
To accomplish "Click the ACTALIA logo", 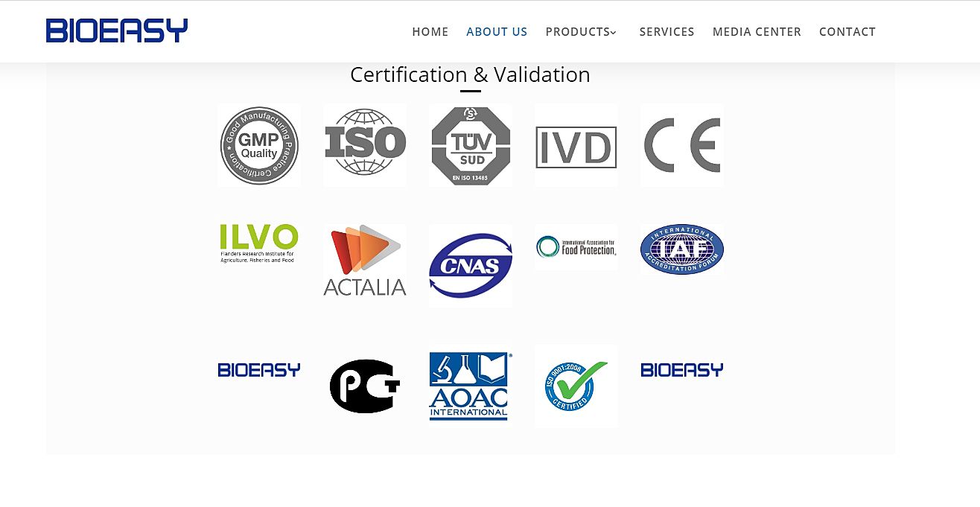I will click(x=365, y=261).
